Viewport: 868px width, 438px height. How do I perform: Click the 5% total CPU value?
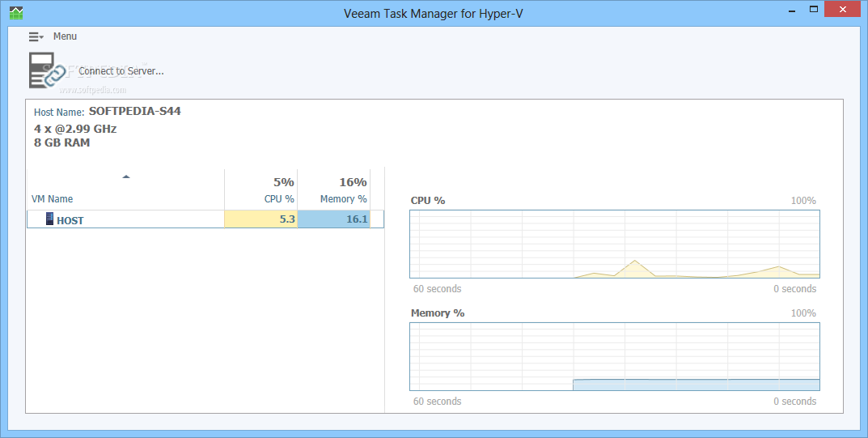pyautogui.click(x=283, y=182)
